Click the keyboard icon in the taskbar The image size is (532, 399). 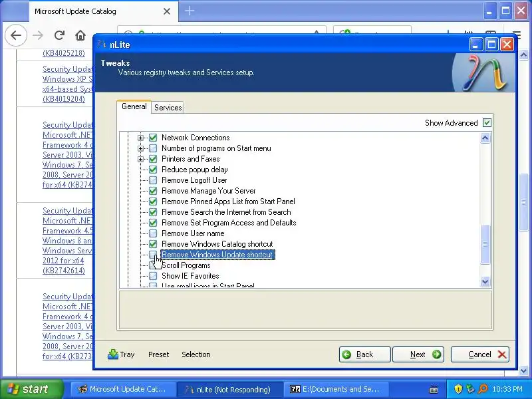[434, 390]
